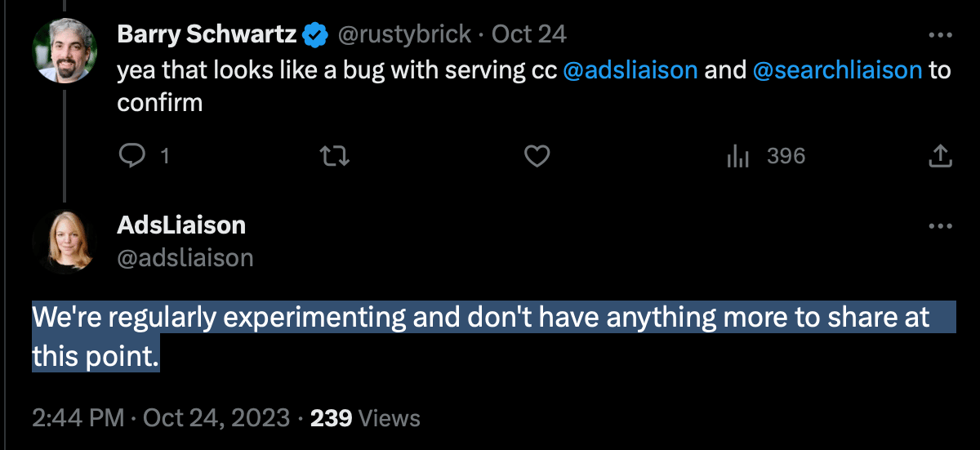Image resolution: width=980 pixels, height=450 pixels.
Task: Click the blue verified badge next to Barry Schwartz
Action: pyautogui.click(x=315, y=35)
